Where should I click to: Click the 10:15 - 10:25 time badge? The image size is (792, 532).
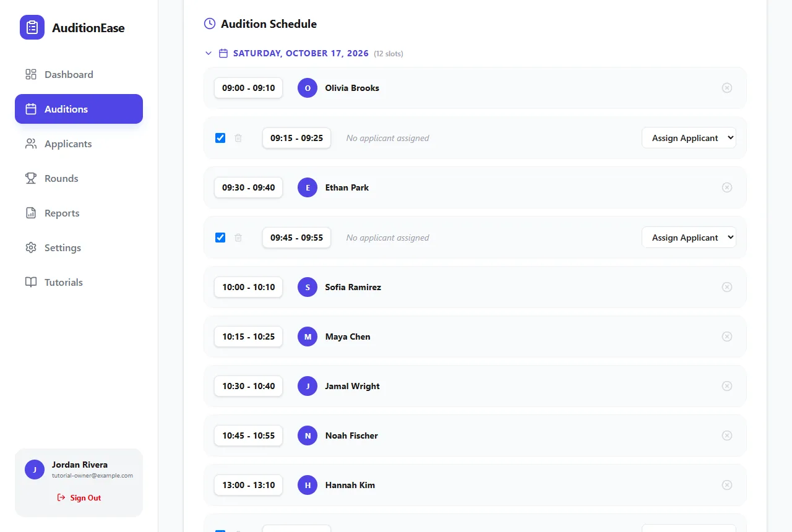click(248, 337)
